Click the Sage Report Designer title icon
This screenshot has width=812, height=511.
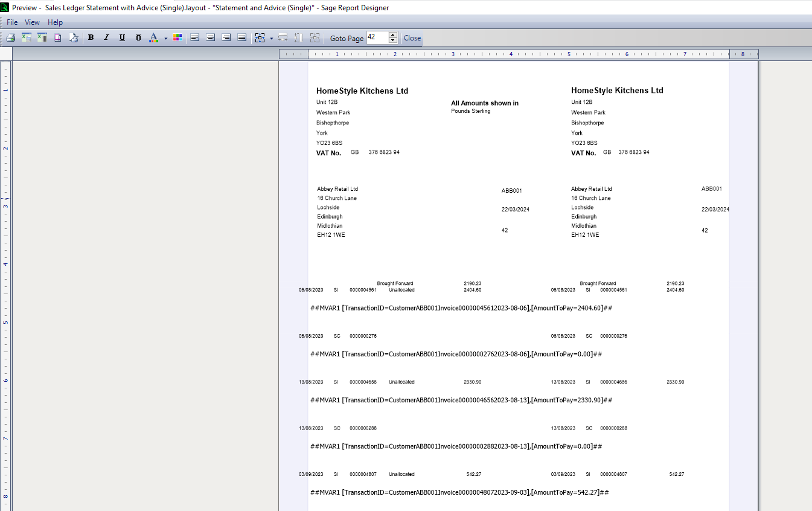pyautogui.click(x=5, y=7)
